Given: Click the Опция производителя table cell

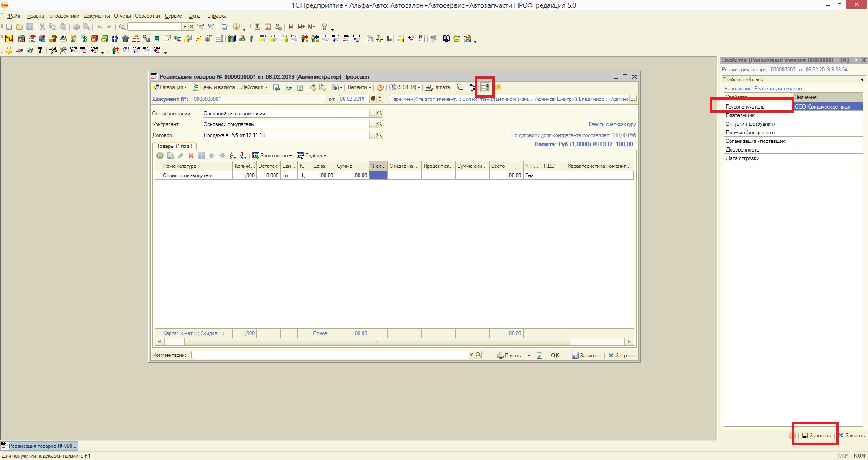Looking at the screenshot, I should point(197,175).
